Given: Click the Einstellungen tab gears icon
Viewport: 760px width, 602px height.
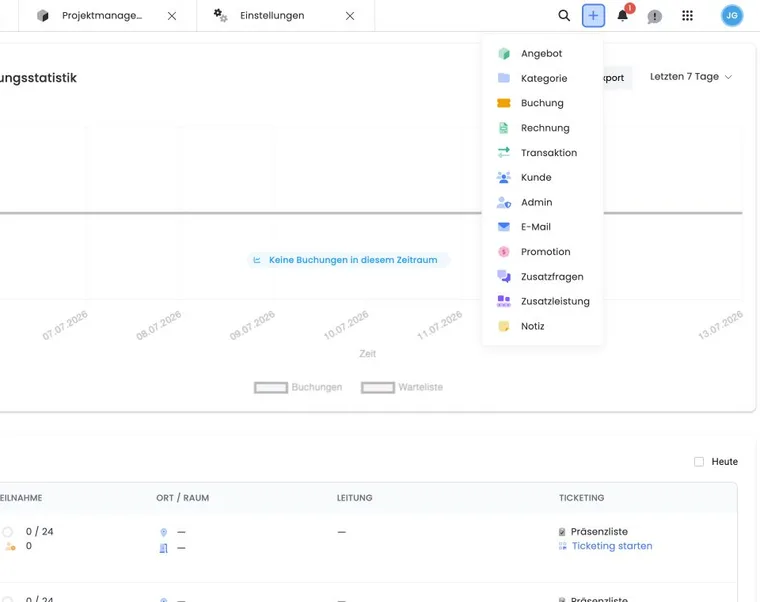Looking at the screenshot, I should pos(221,16).
